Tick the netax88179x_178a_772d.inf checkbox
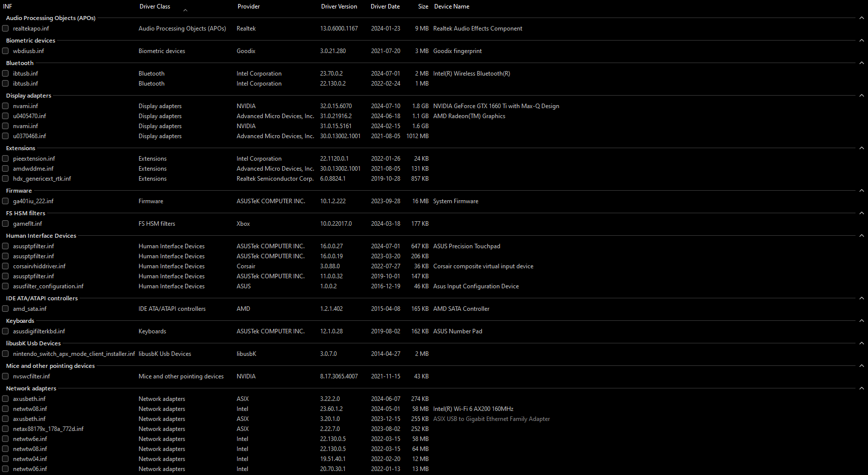 6,429
